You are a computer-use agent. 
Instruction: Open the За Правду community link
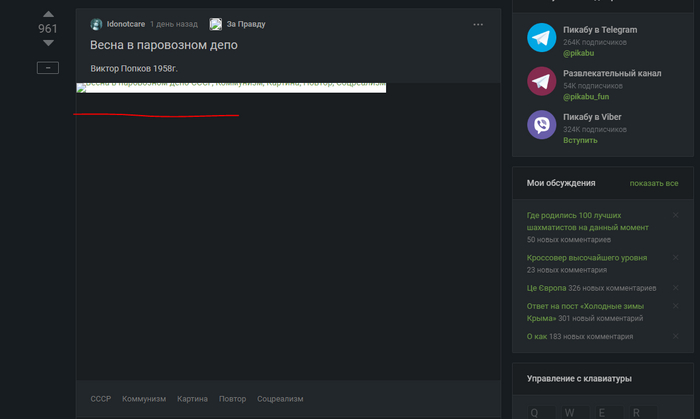[246, 24]
